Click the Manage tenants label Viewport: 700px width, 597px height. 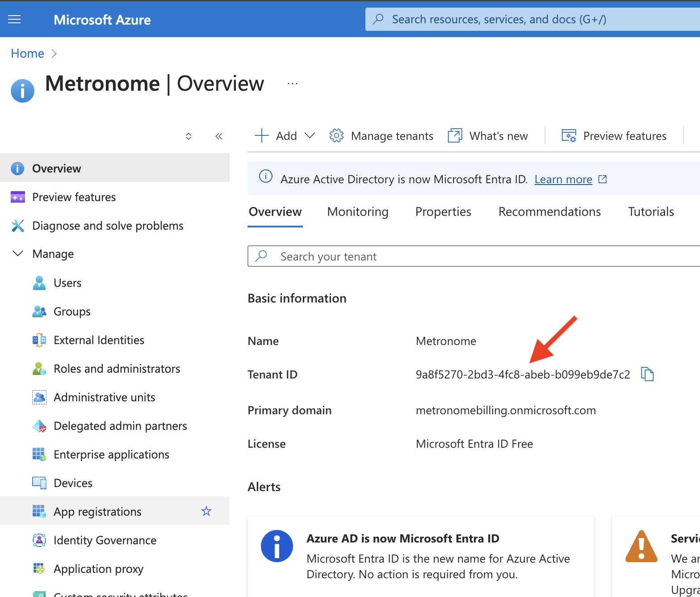pos(392,136)
